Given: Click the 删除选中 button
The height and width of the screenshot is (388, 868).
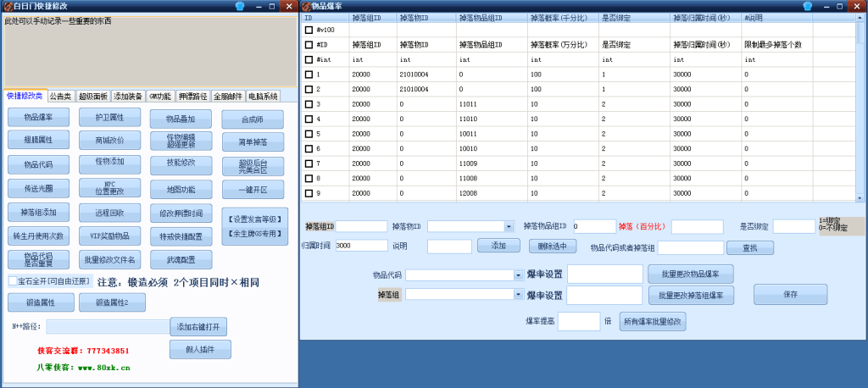Looking at the screenshot, I should tap(553, 246).
